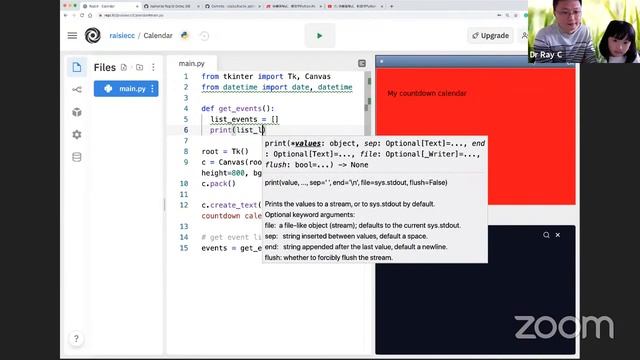The height and width of the screenshot is (360, 640).
Task: Click 'My countdown calendar' text on red canvas
Action: (x=427, y=93)
